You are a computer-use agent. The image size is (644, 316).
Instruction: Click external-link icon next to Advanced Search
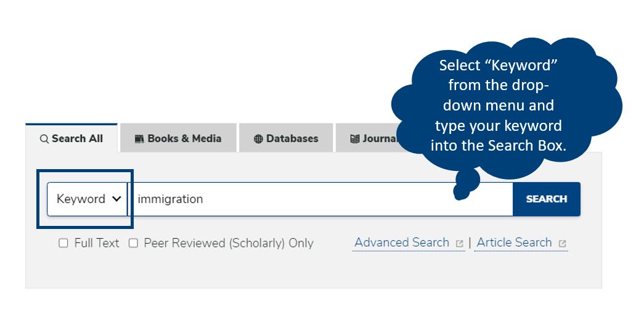click(459, 244)
